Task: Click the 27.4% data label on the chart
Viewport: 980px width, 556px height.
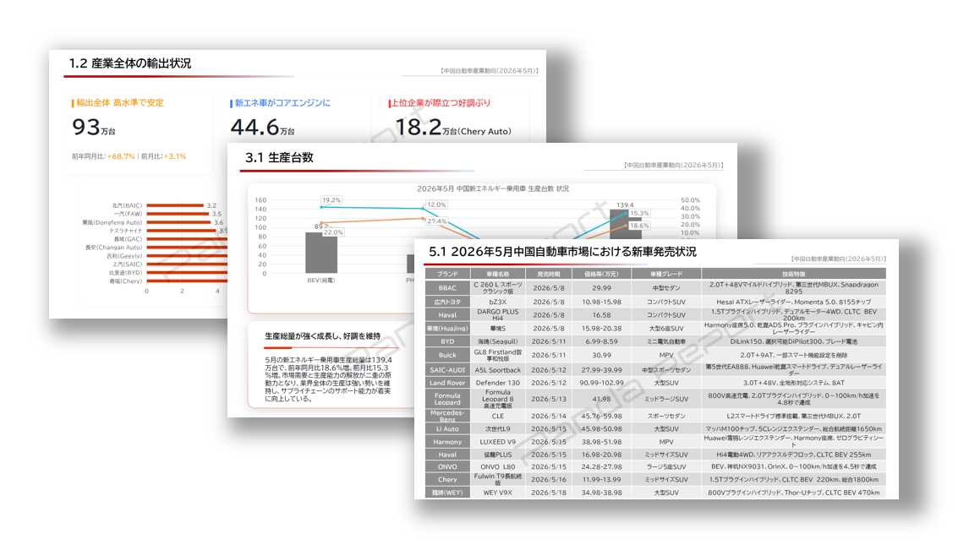Action: [437, 221]
